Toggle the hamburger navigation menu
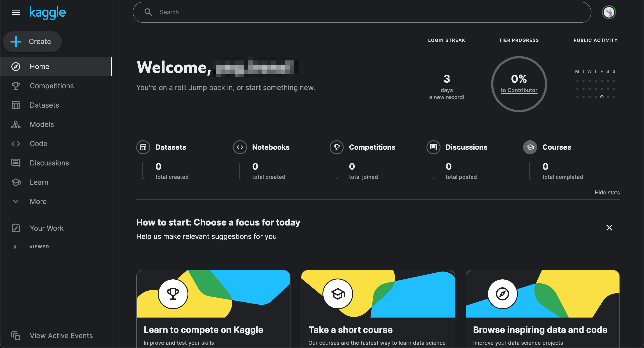 coord(16,12)
